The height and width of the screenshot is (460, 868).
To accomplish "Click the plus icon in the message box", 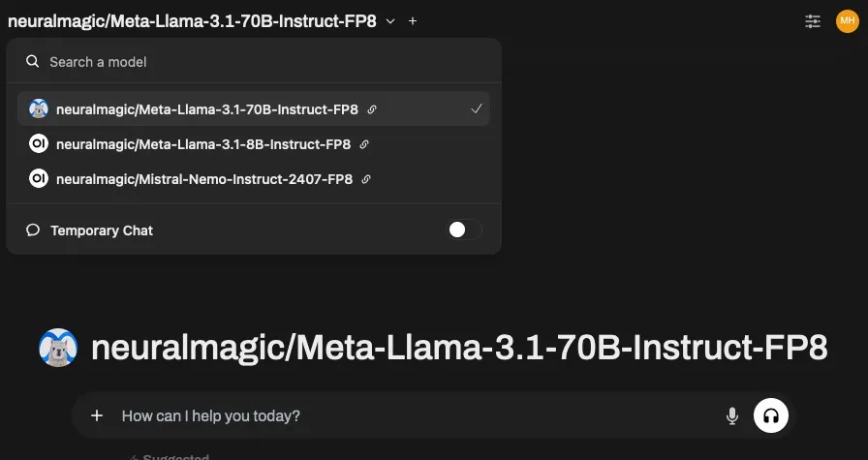I will pyautogui.click(x=97, y=415).
